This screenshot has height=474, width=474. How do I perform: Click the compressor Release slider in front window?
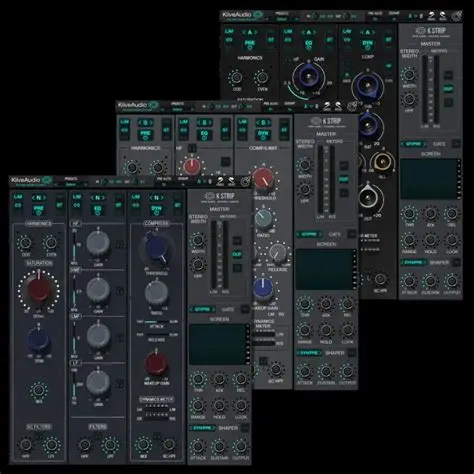[x=157, y=335]
